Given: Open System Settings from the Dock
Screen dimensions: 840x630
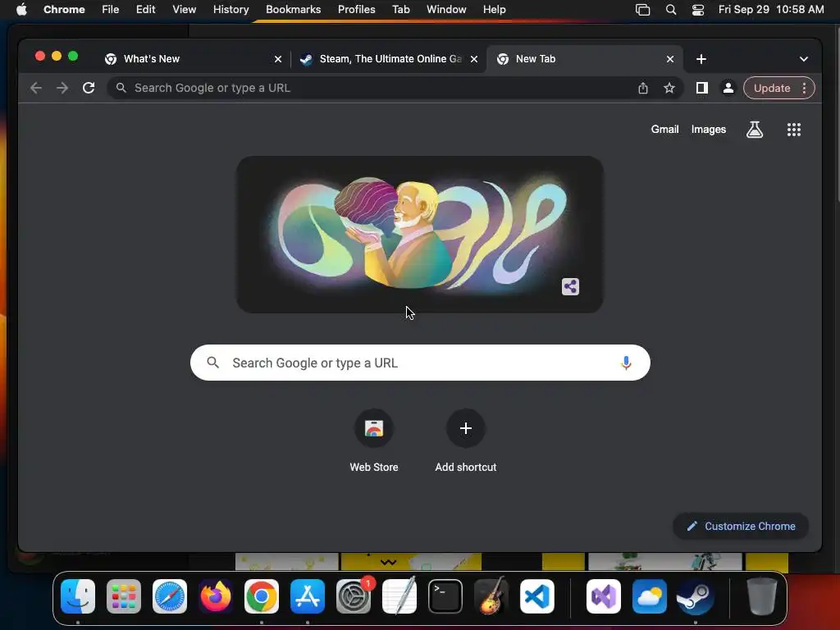Looking at the screenshot, I should tap(354, 596).
